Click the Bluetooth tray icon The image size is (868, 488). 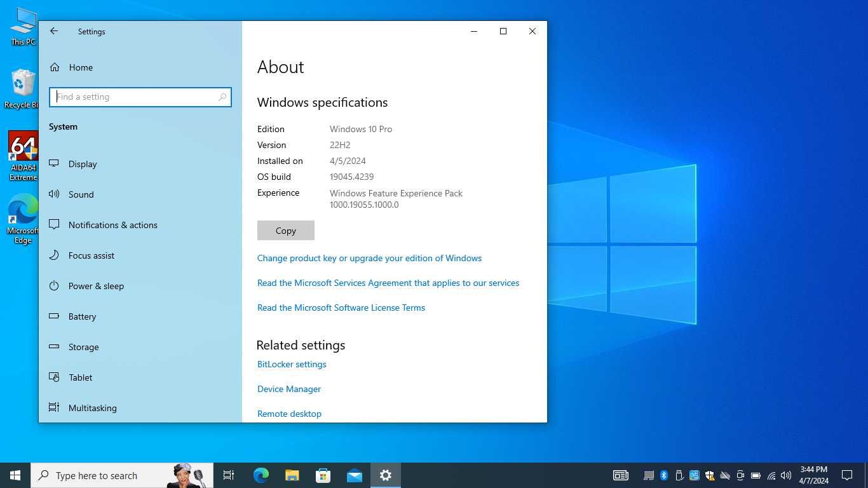[664, 475]
